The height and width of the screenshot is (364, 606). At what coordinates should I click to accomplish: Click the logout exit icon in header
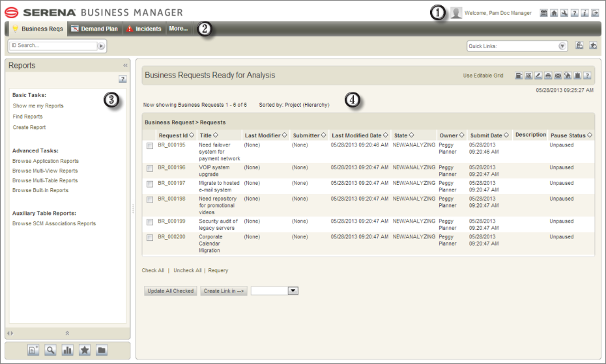click(595, 13)
